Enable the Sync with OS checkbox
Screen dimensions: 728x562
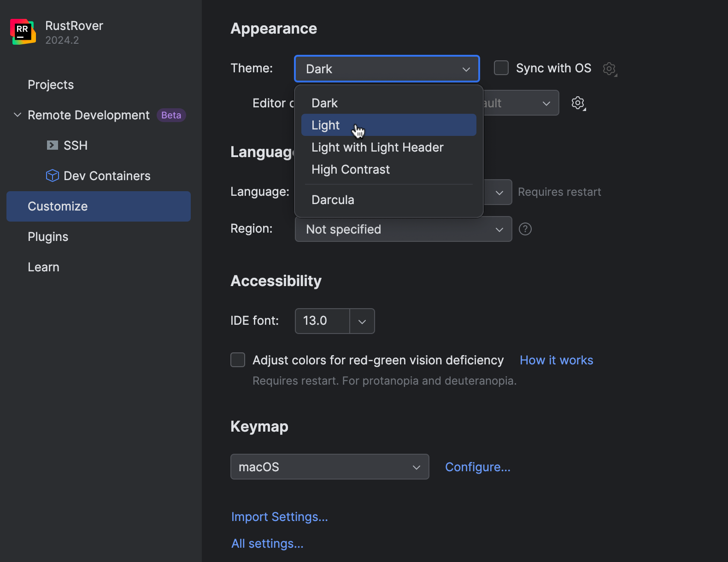(x=501, y=68)
